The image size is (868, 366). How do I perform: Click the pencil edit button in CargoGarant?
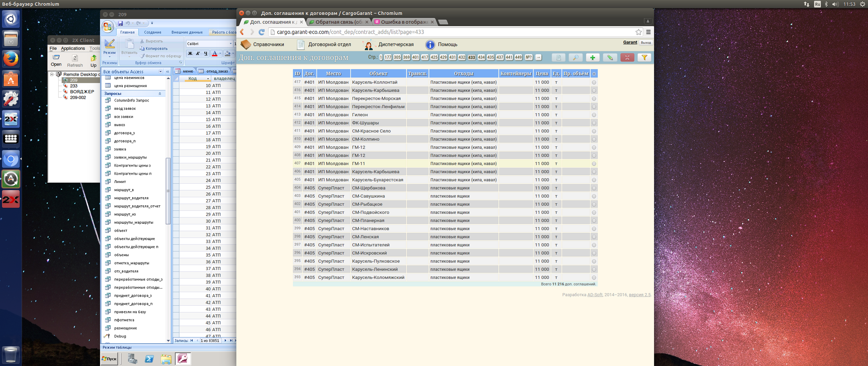click(x=610, y=57)
